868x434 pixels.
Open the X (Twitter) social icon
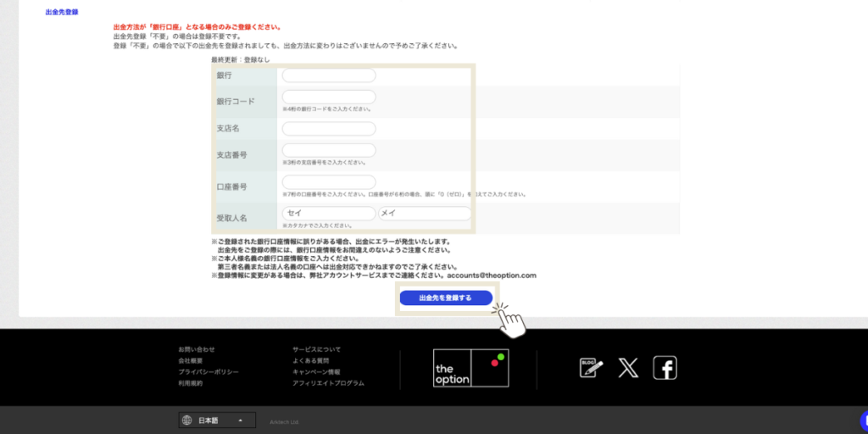point(628,368)
